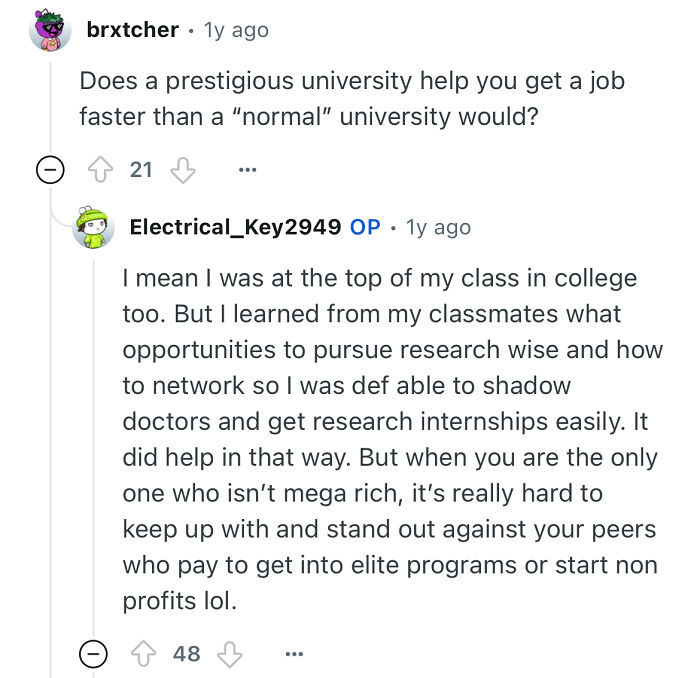Viewport: 700px width, 678px height.
Task: Open Electrical_Key2949's user profile link
Action: [x=235, y=227]
